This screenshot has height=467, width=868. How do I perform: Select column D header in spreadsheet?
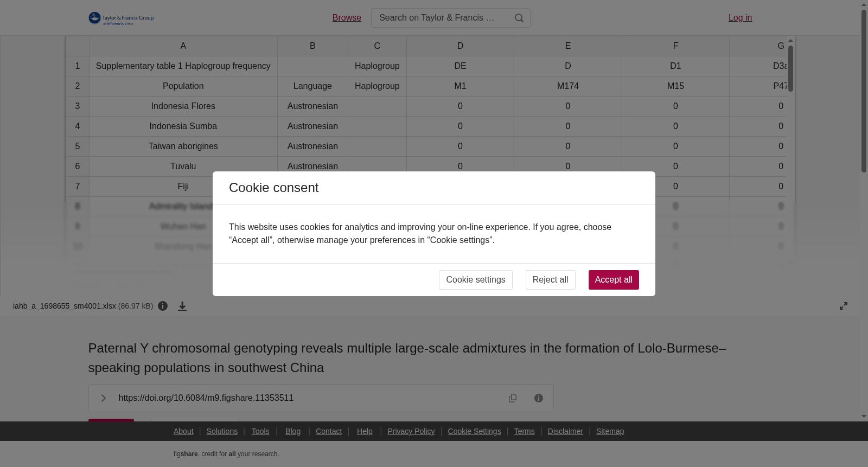pyautogui.click(x=460, y=46)
